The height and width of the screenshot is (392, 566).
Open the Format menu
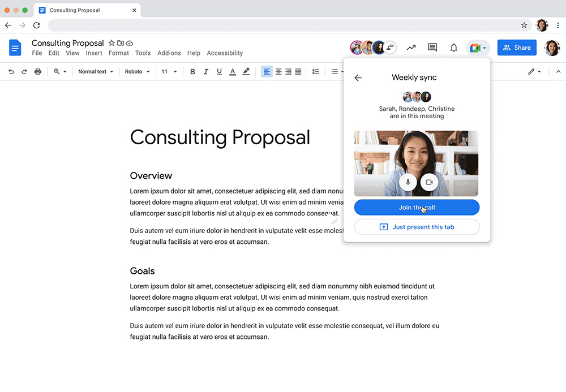[x=119, y=53]
